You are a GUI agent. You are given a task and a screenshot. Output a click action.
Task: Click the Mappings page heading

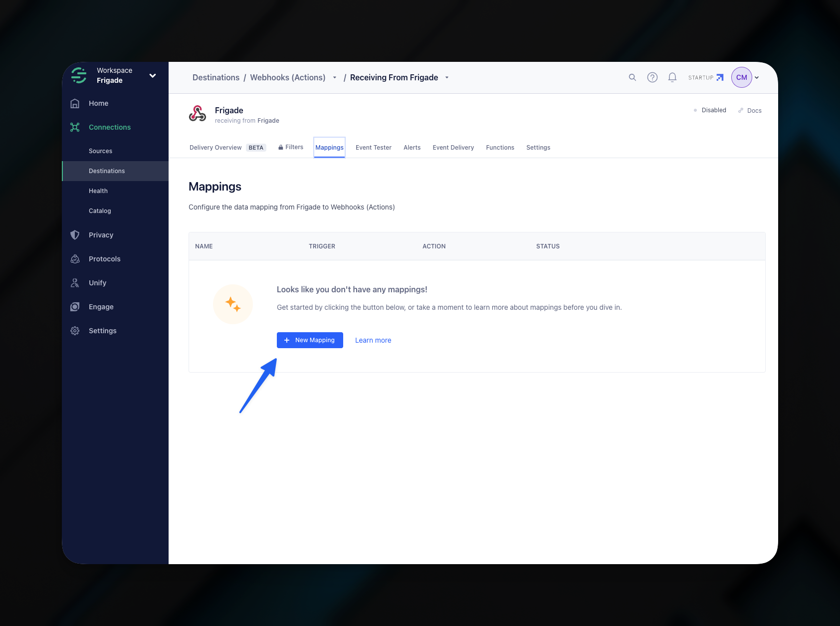[x=215, y=187]
